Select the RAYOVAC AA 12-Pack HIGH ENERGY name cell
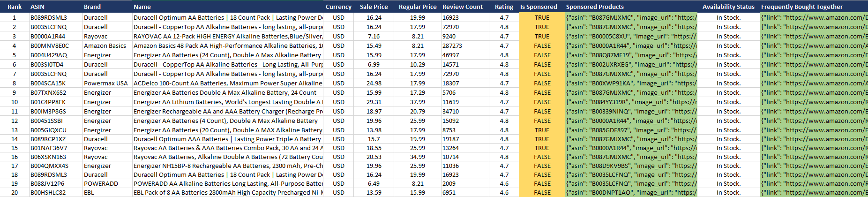 click(x=227, y=36)
